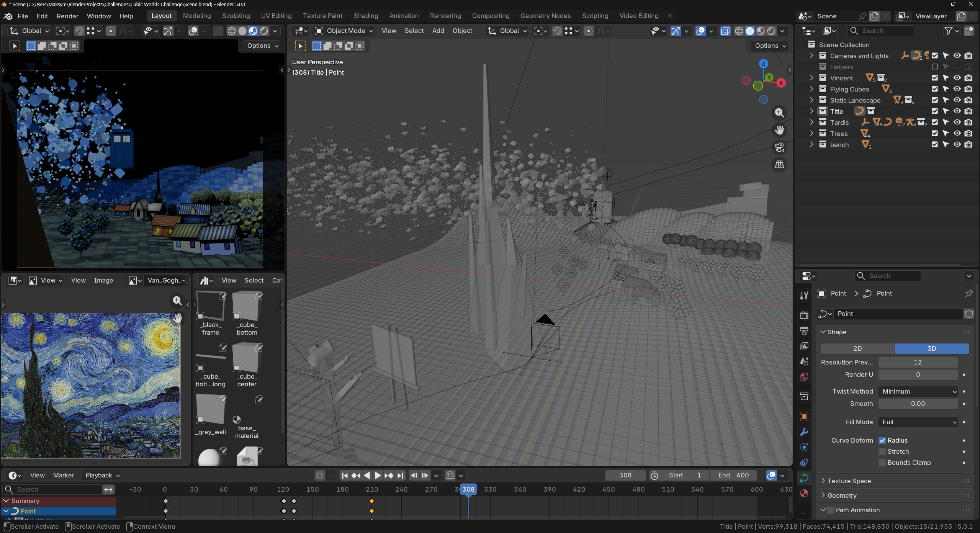Hide the Trees collection with eye icon
This screenshot has width=980, height=533.
(957, 134)
